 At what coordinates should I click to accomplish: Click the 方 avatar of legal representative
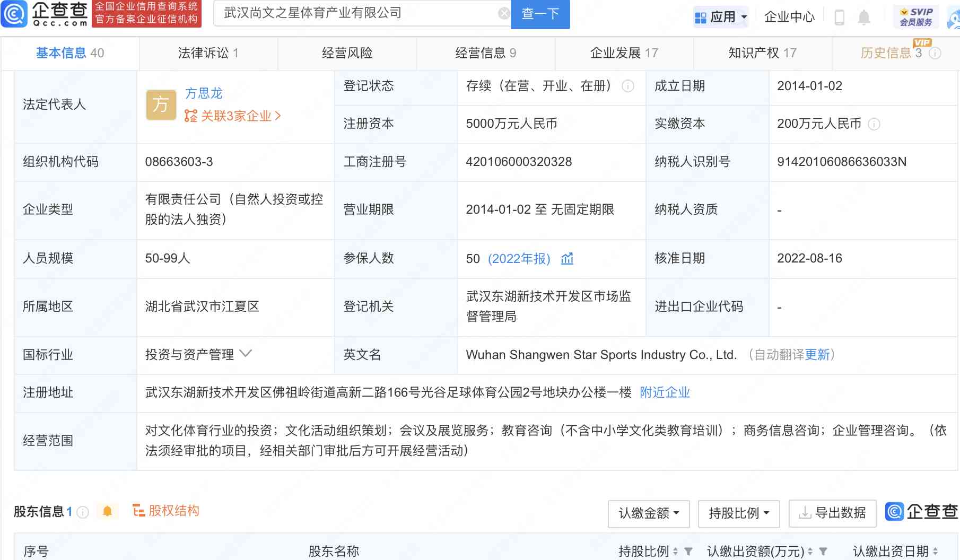(x=161, y=104)
